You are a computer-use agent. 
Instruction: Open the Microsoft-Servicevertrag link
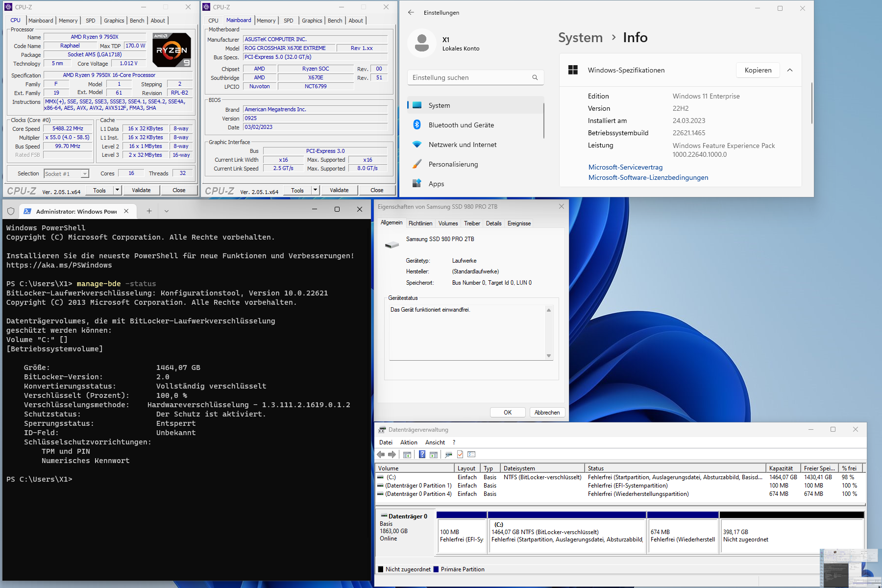point(625,167)
